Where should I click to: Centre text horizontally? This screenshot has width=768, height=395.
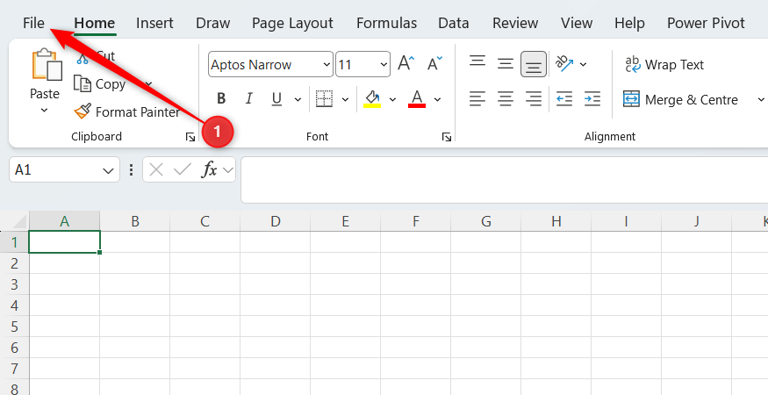click(x=505, y=99)
